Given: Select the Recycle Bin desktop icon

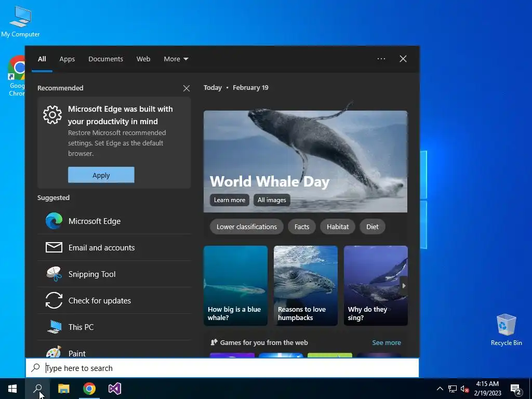Looking at the screenshot, I should (506, 330).
